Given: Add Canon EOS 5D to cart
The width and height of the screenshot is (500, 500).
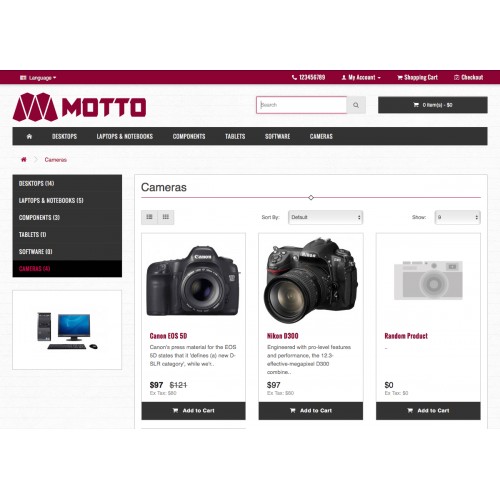Looking at the screenshot, I should pos(193,411).
